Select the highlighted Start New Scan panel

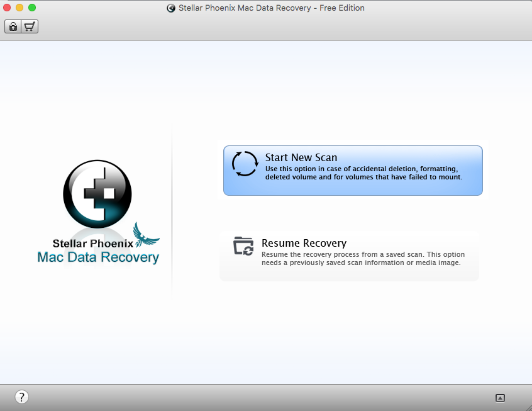coord(352,170)
